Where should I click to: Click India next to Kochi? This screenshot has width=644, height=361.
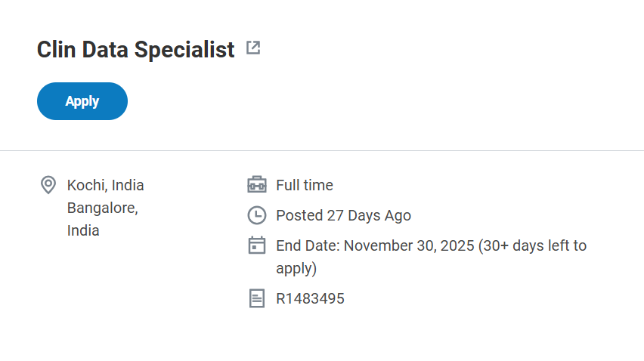(x=128, y=185)
